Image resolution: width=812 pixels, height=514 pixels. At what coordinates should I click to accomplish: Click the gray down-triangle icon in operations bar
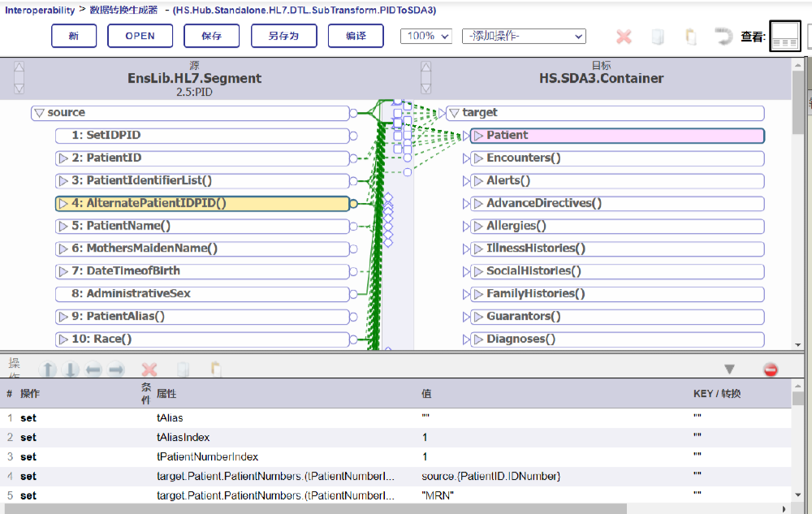click(729, 369)
